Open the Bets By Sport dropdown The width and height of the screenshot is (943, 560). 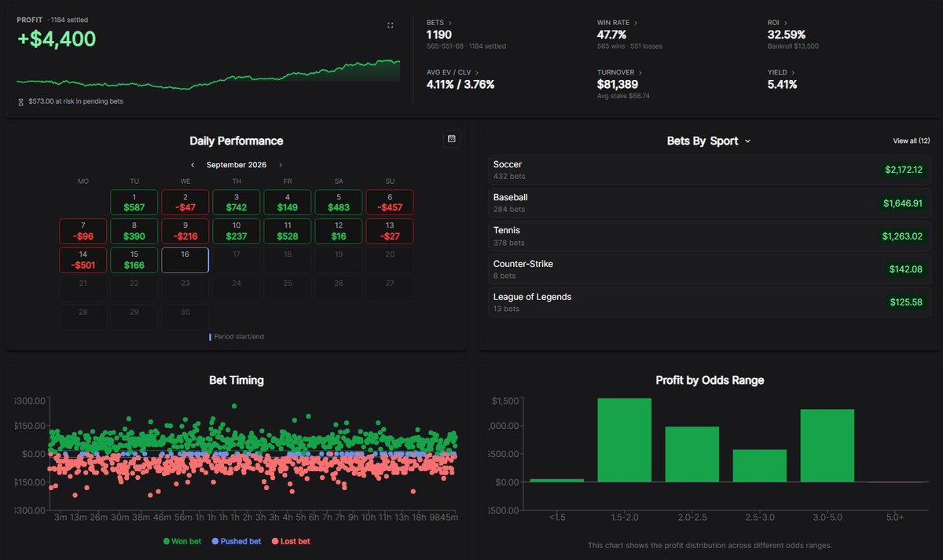point(709,141)
